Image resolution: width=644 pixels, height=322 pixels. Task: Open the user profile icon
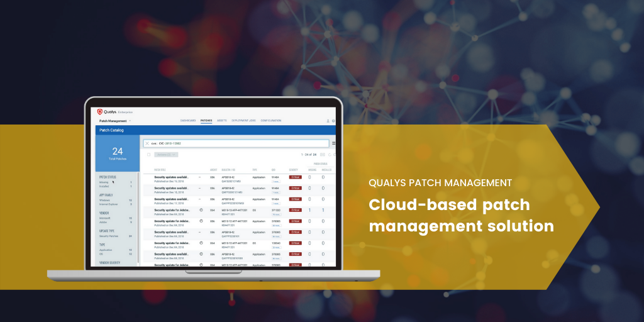click(328, 121)
